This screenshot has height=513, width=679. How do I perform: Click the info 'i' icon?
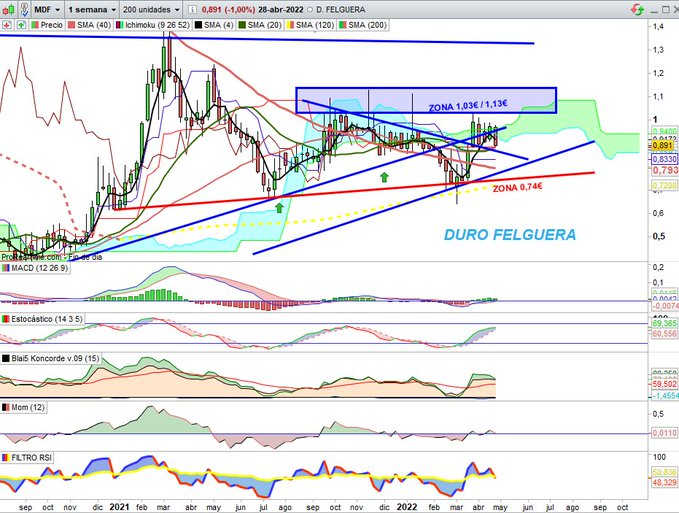coord(193,10)
